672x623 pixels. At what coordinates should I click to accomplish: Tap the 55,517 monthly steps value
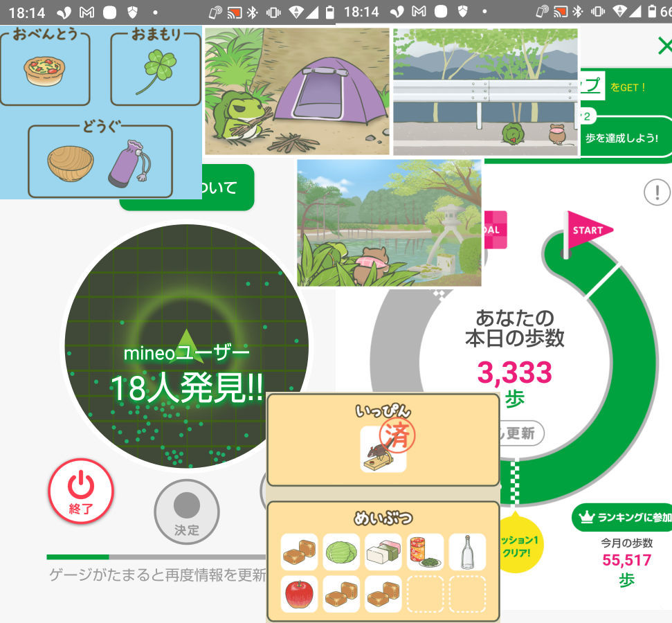coord(626,560)
